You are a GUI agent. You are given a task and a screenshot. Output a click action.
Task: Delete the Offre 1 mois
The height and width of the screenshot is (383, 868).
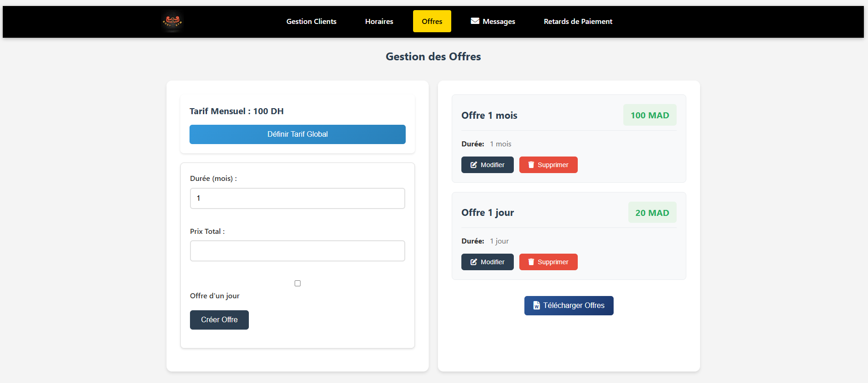click(x=548, y=165)
